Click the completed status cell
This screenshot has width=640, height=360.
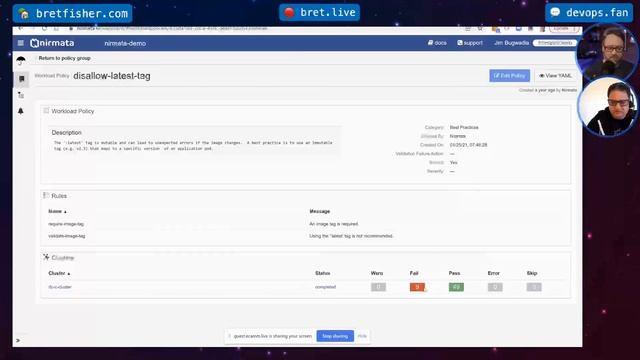pos(325,287)
